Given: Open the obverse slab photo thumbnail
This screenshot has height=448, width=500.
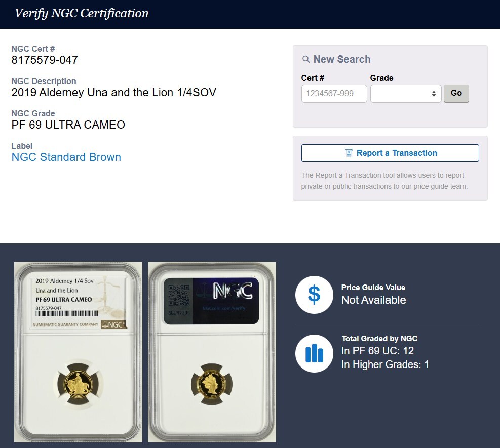Looking at the screenshot, I should click(x=78, y=352).
